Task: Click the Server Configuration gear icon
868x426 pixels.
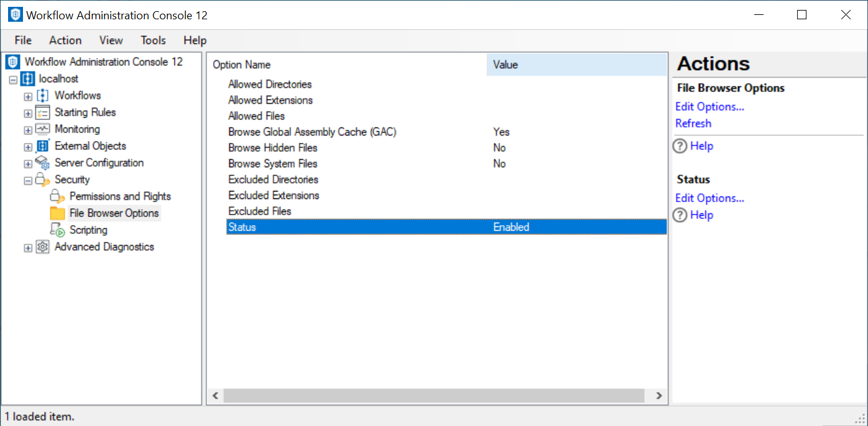Action: 42,163
